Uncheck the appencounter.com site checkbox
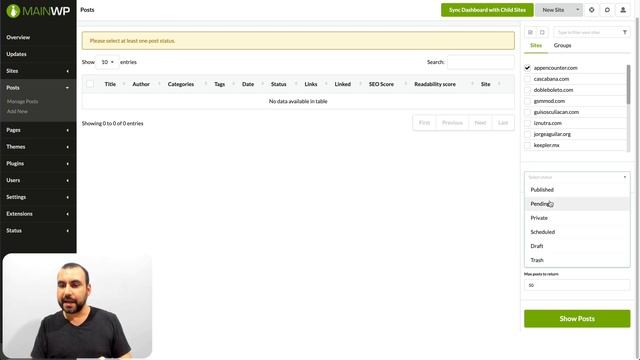The height and width of the screenshot is (360, 640). coord(527,68)
